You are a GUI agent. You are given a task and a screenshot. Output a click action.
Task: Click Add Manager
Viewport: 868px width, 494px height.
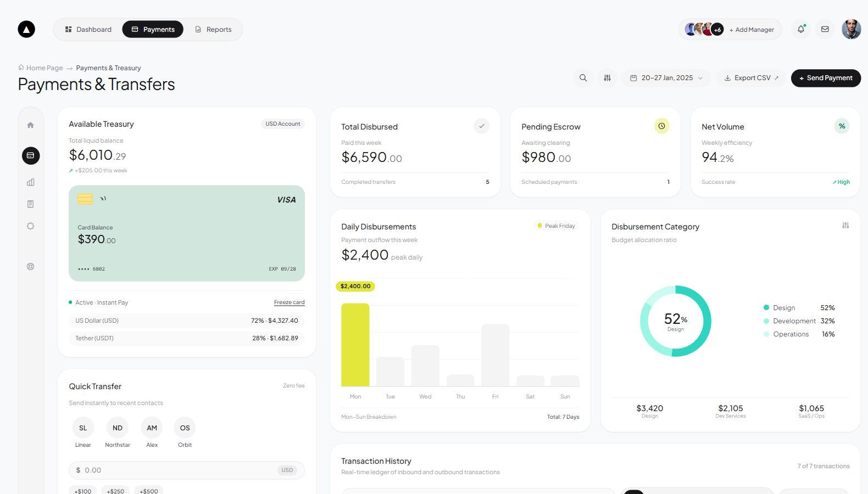[x=752, y=30]
